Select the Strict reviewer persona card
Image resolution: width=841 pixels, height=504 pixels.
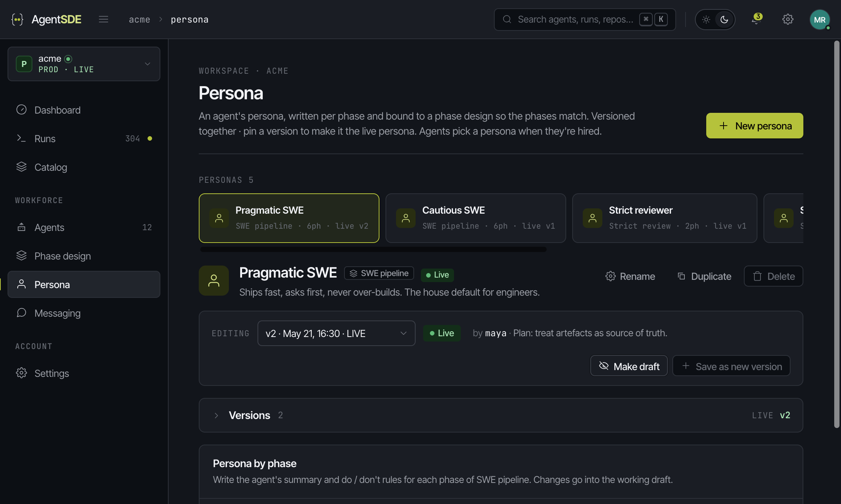(x=664, y=218)
